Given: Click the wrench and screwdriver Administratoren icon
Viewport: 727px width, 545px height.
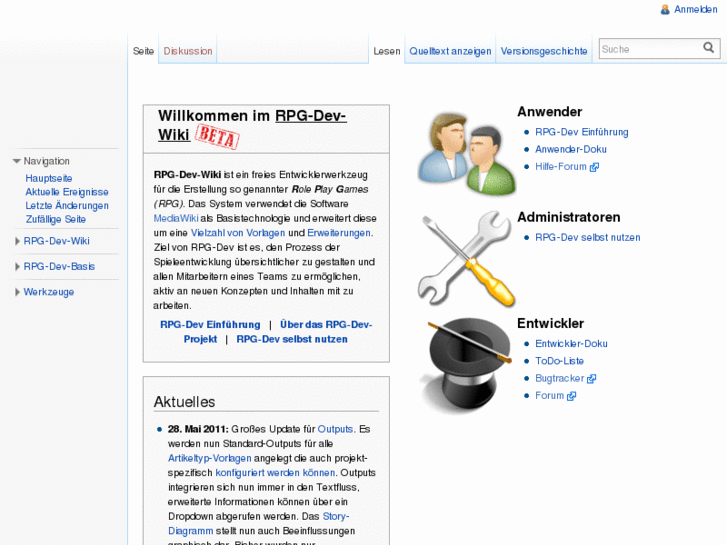Looking at the screenshot, I should tap(466, 259).
